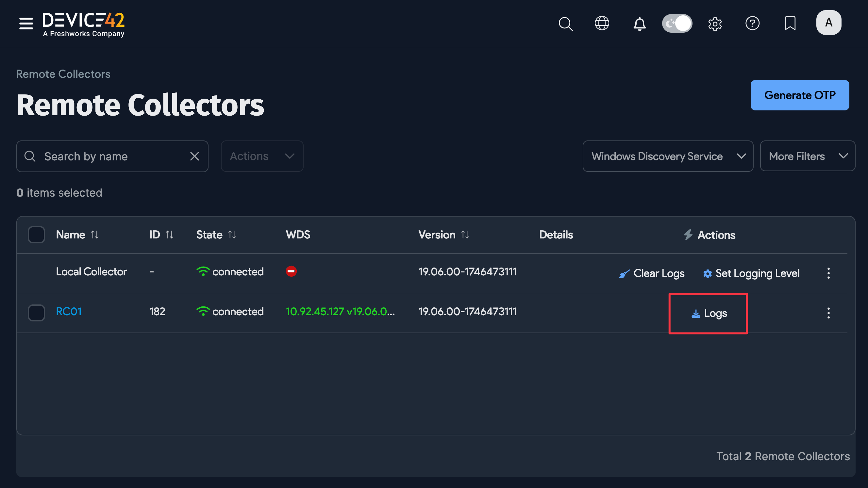
Task: Open the More Filters dropdown
Action: point(807,156)
